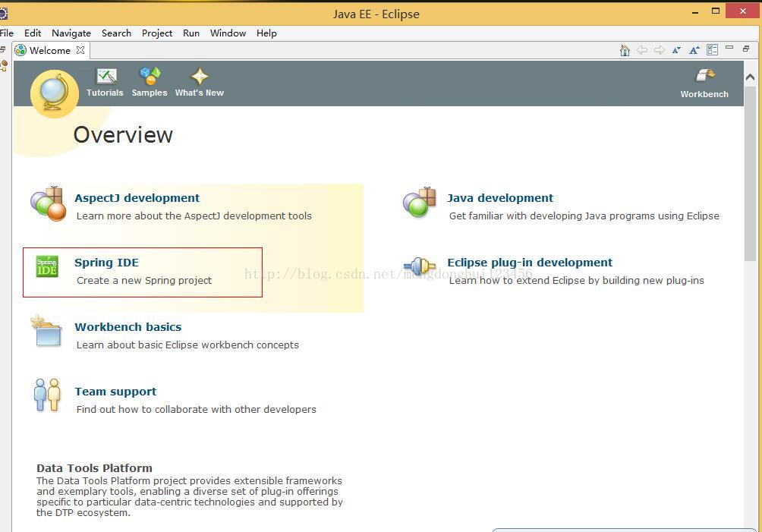Open the Spring IDE link
Viewport: 762px width, 532px height.
pos(106,263)
